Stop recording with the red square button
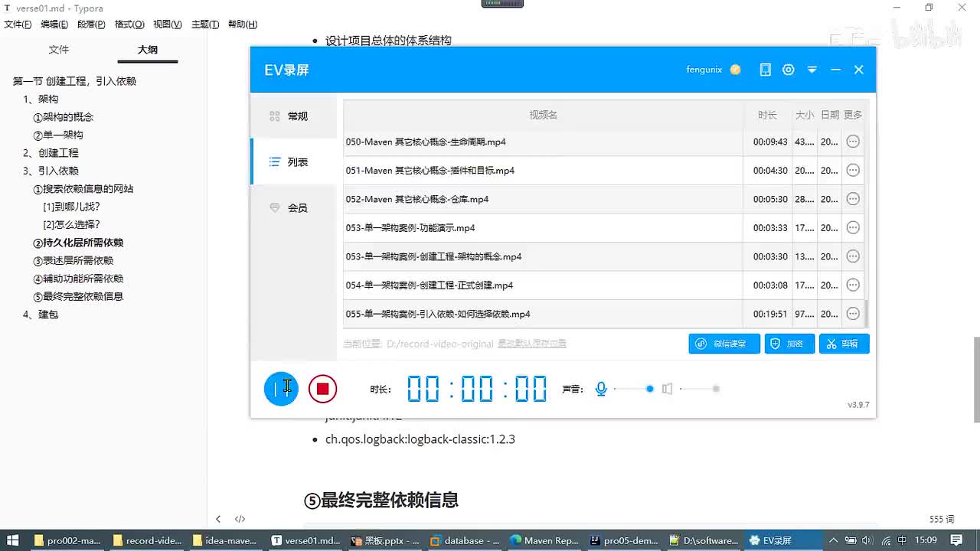Viewport: 980px width, 551px height. (x=322, y=389)
